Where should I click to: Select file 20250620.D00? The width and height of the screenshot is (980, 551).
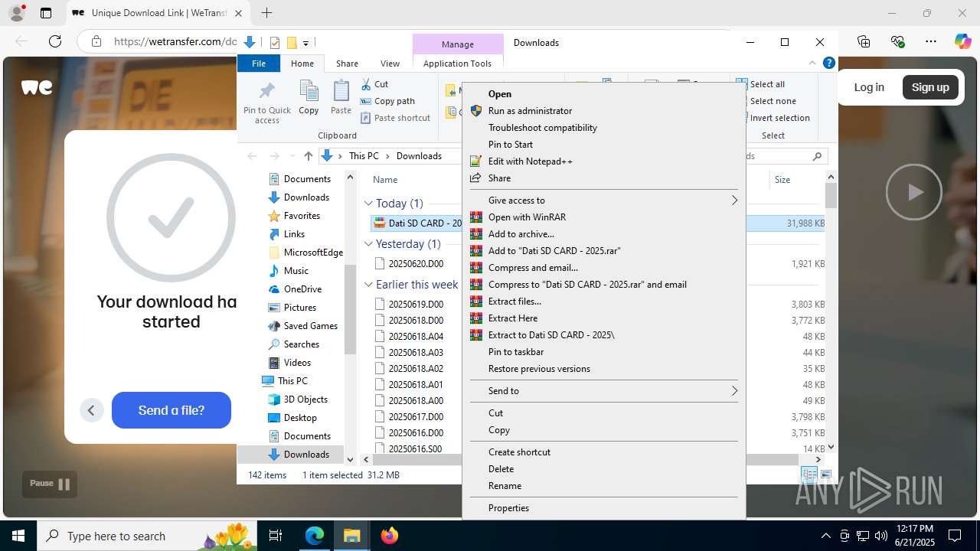click(416, 263)
